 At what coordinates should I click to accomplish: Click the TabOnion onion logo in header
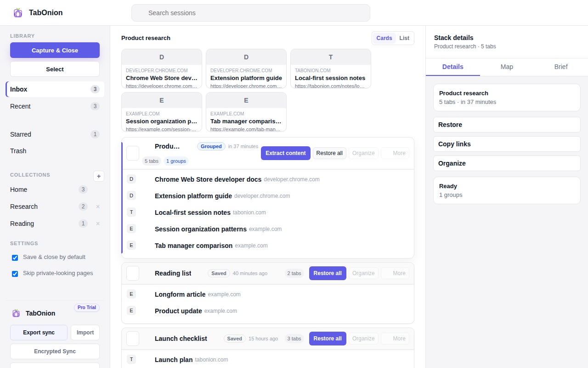click(x=18, y=13)
